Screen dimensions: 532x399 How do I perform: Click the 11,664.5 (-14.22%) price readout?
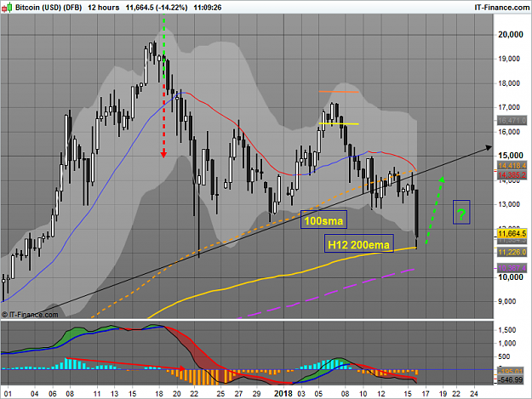coord(157,8)
